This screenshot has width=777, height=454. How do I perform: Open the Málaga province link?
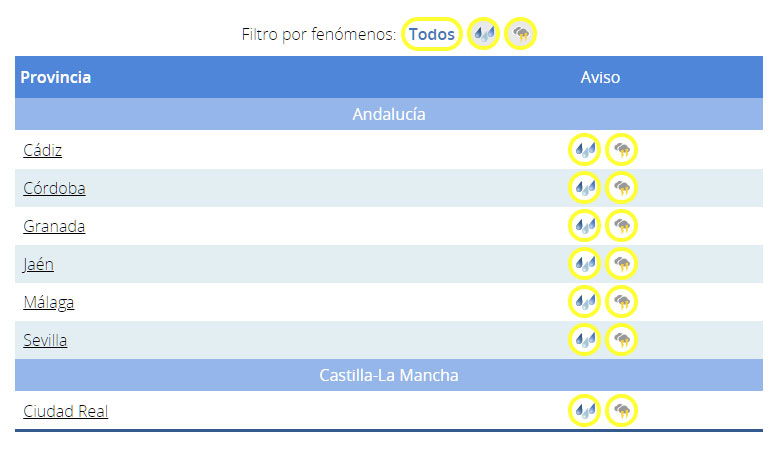(x=49, y=302)
